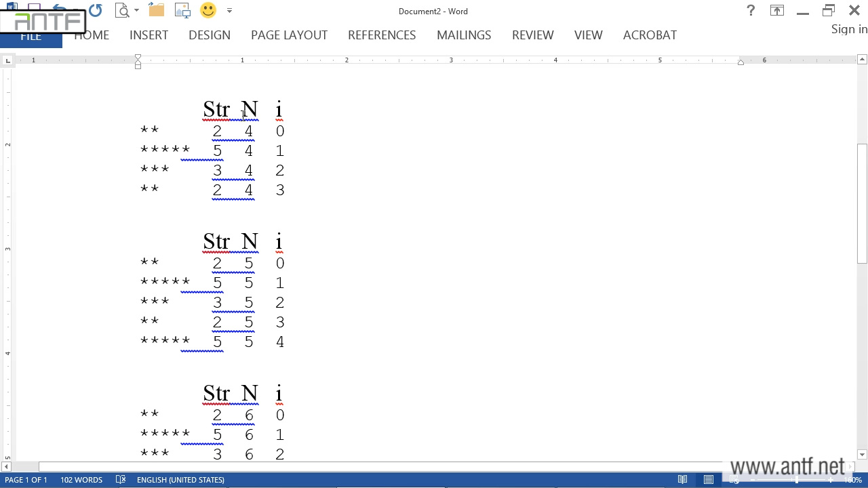This screenshot has height=488, width=868.
Task: Click the zoom slider handle
Action: tap(796, 480)
